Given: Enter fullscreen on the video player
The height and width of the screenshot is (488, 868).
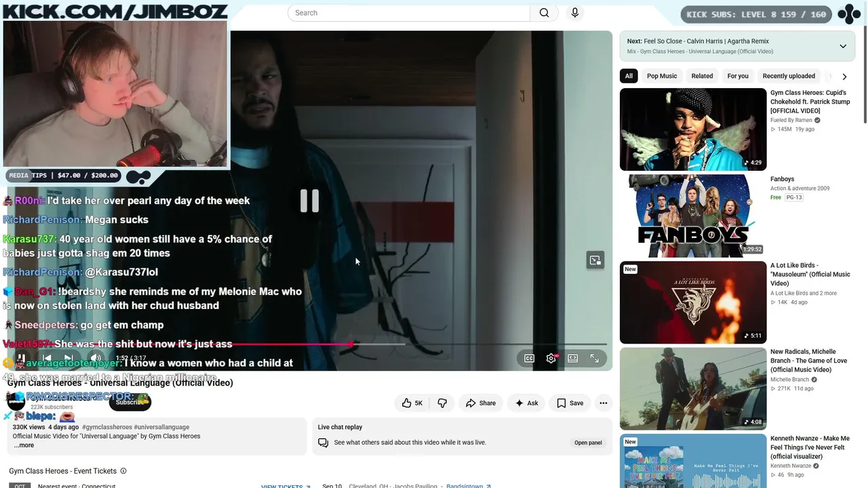Looking at the screenshot, I should click(595, 359).
